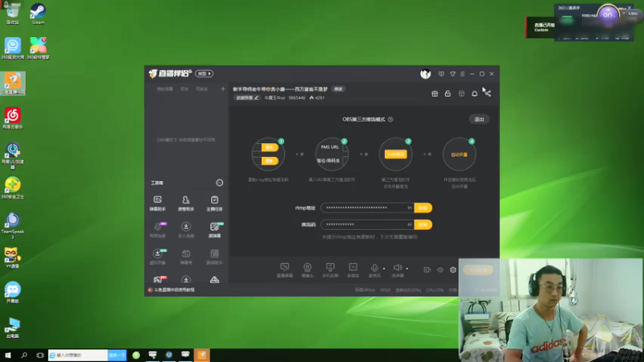Image resolution: width=644 pixels, height=362 pixels.
Task: Click the taskbar search box
Action: coord(78,355)
